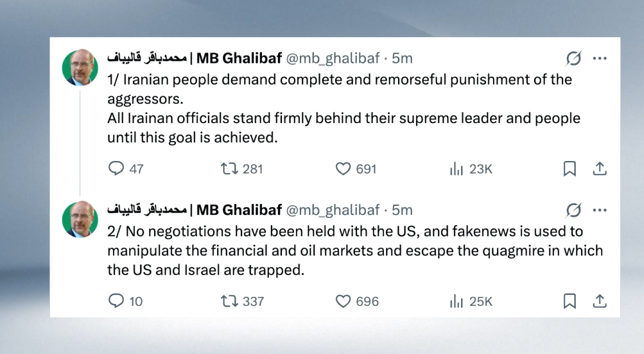Open more options menu on second tweet

[x=600, y=210]
